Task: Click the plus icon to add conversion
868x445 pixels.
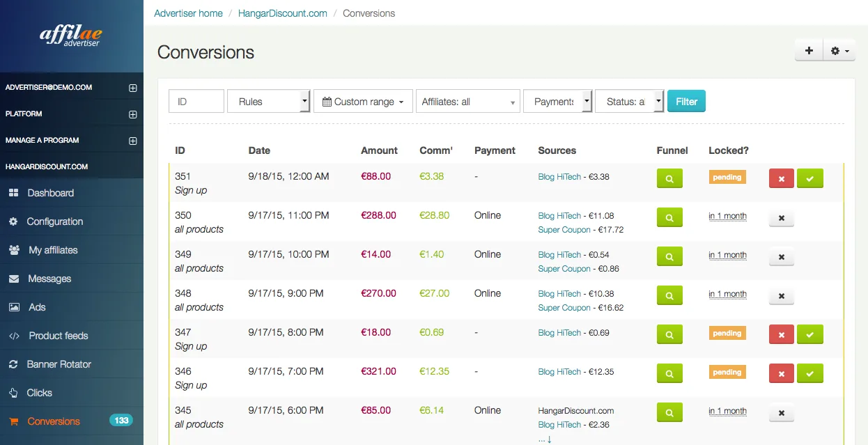Action: pyautogui.click(x=809, y=51)
